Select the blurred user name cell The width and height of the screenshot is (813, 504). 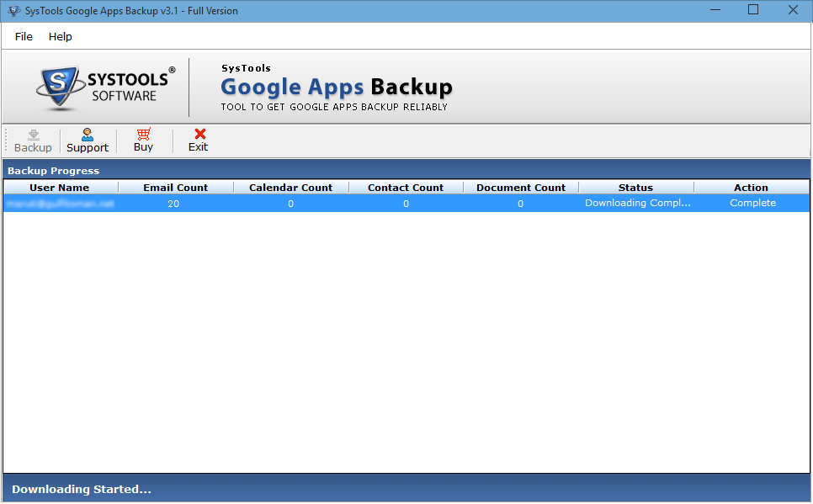(x=61, y=204)
